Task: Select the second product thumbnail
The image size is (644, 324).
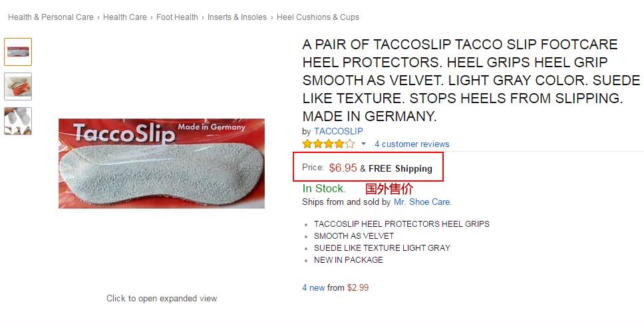Action: click(x=18, y=86)
